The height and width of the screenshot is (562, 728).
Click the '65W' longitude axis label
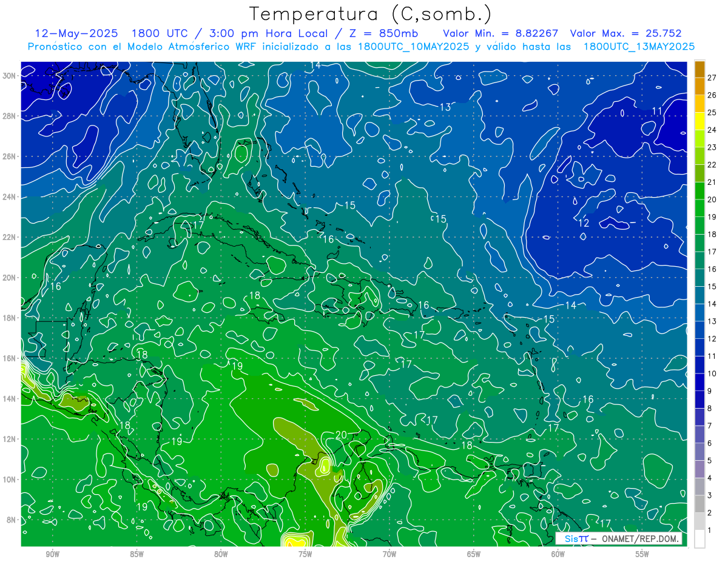pyautogui.click(x=474, y=554)
